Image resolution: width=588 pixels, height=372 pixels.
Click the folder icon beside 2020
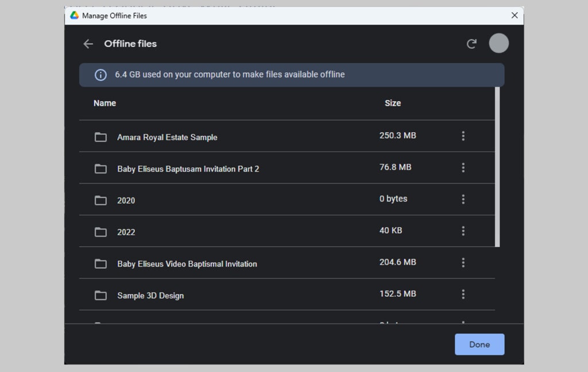point(100,200)
